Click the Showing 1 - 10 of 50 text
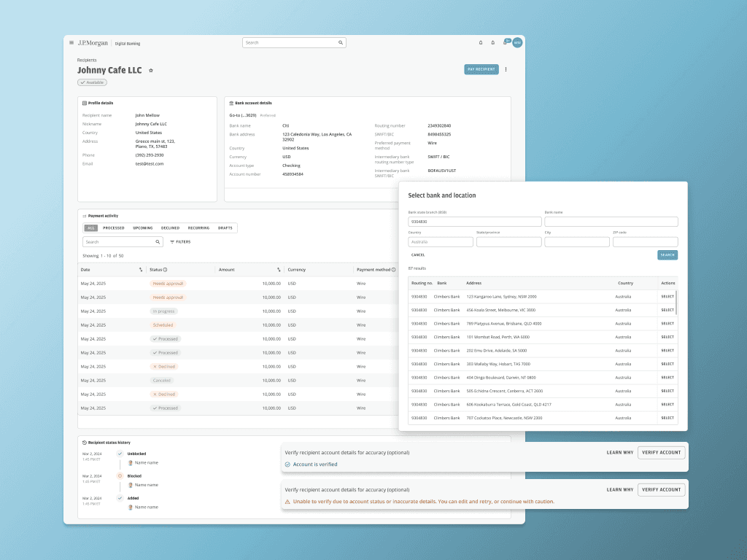This screenshot has width=747, height=560. [x=102, y=256]
